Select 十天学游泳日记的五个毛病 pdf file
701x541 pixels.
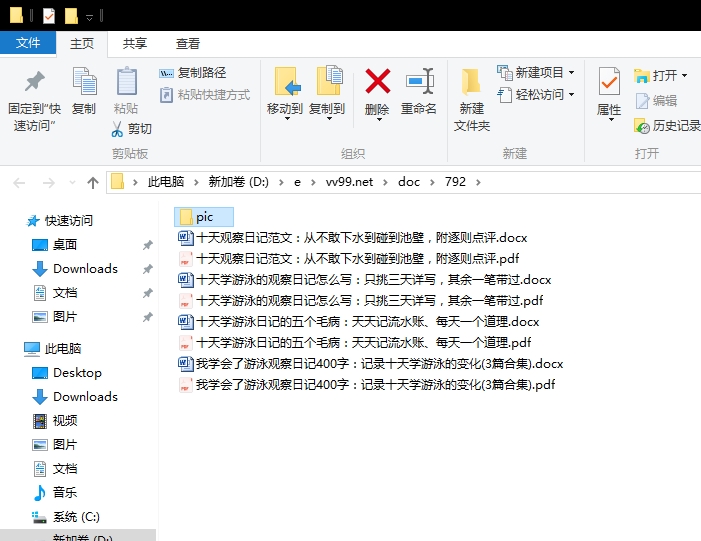pyautogui.click(x=355, y=342)
